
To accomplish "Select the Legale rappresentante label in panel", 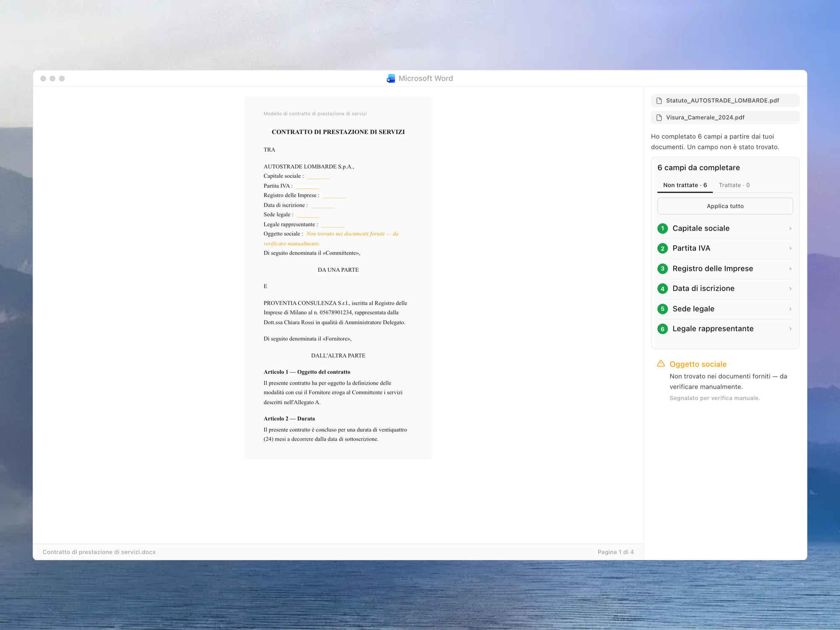I will [x=713, y=329].
